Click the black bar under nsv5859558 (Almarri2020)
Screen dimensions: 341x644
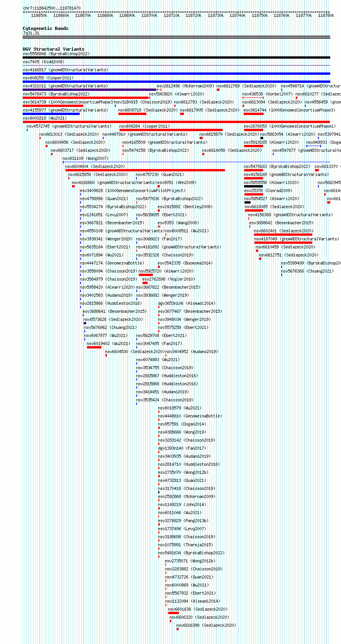pos(254,186)
